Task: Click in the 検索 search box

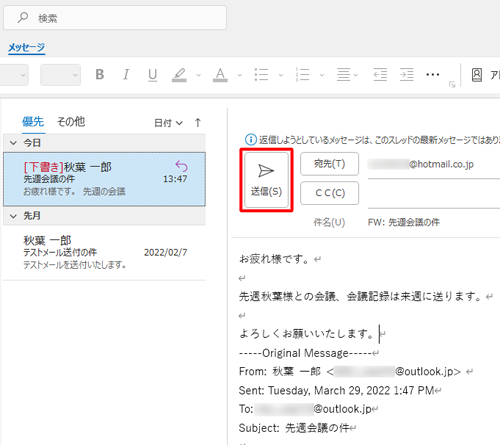Action: [115, 18]
